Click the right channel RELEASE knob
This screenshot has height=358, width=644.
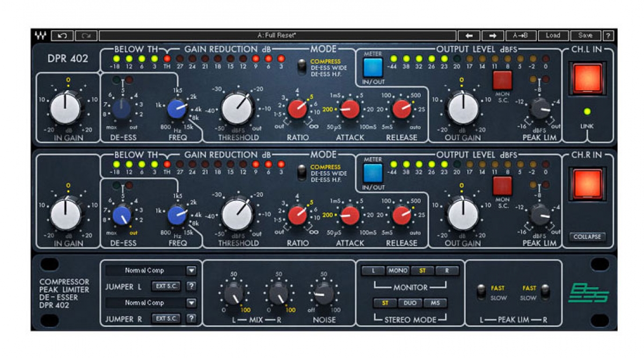click(x=401, y=215)
